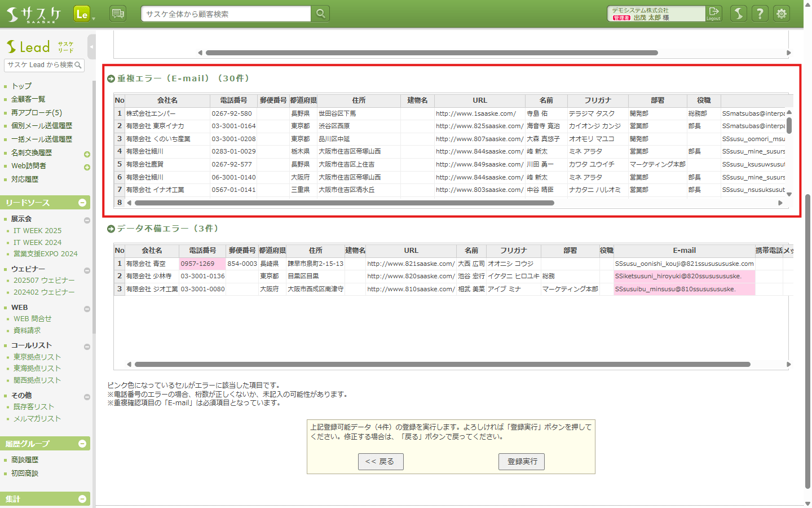Image resolution: width=812 pixels, height=508 pixels.
Task: Open the help question mark icon
Action: click(x=760, y=14)
